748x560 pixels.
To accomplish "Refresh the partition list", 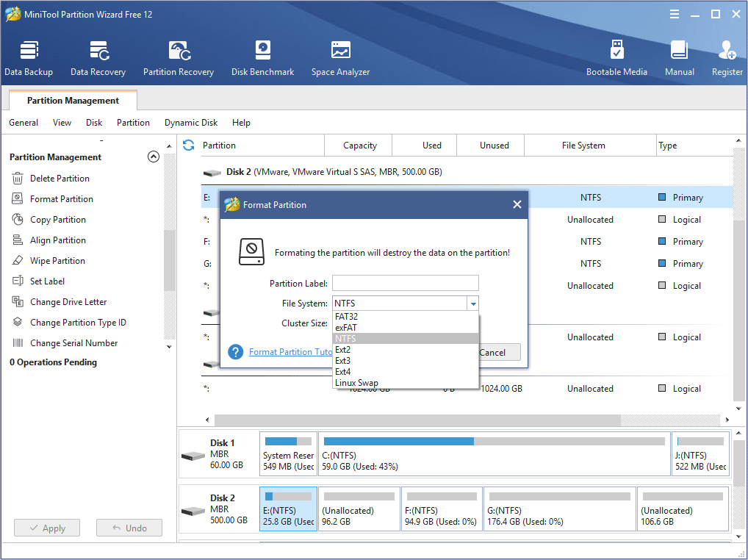I will pos(188,145).
